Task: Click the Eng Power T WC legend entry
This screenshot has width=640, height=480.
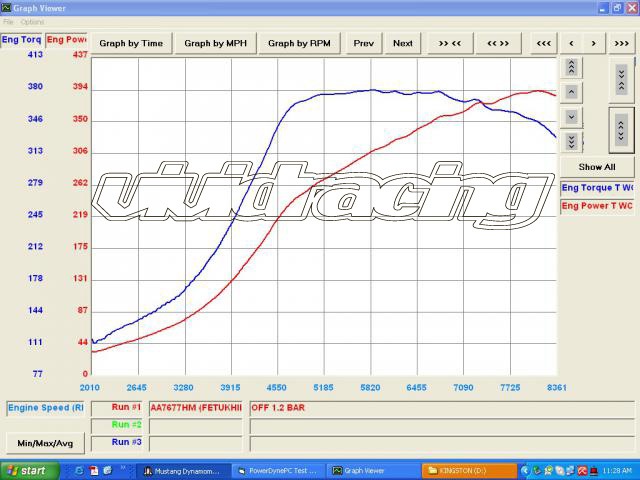Action: point(597,206)
